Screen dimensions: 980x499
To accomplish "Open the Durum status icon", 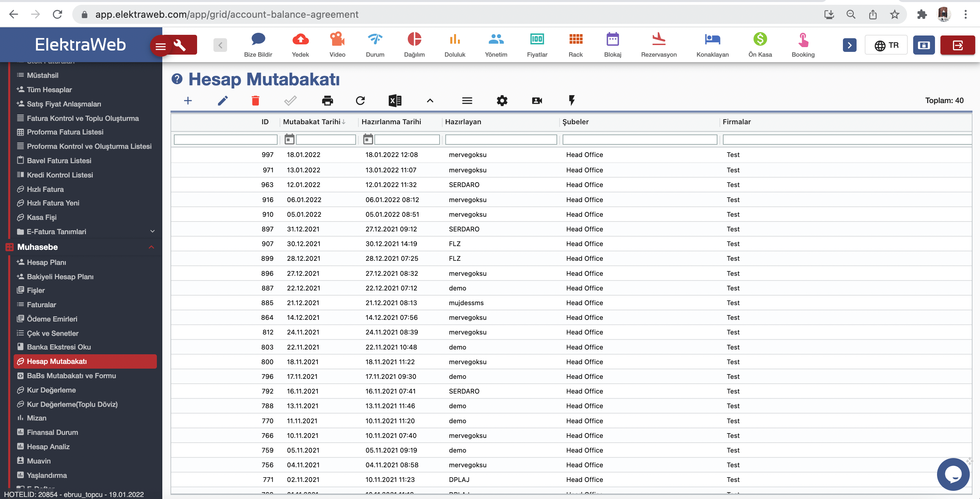I will pyautogui.click(x=375, y=39).
